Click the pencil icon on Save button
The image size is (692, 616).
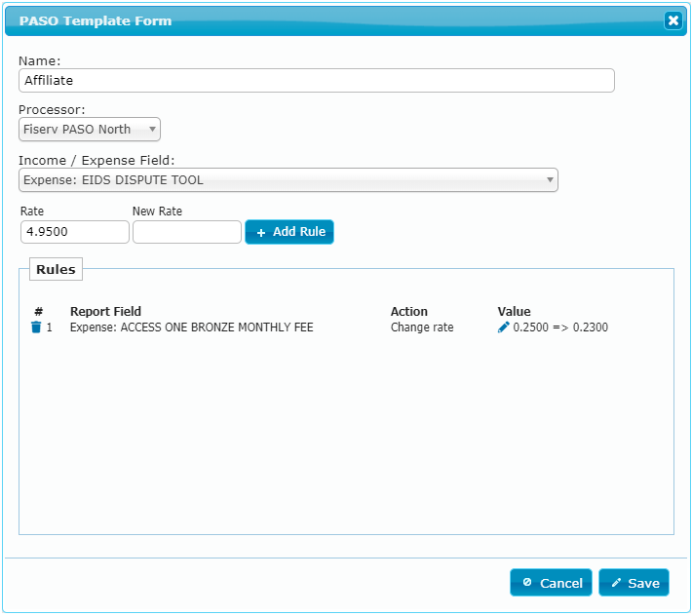[x=616, y=583]
